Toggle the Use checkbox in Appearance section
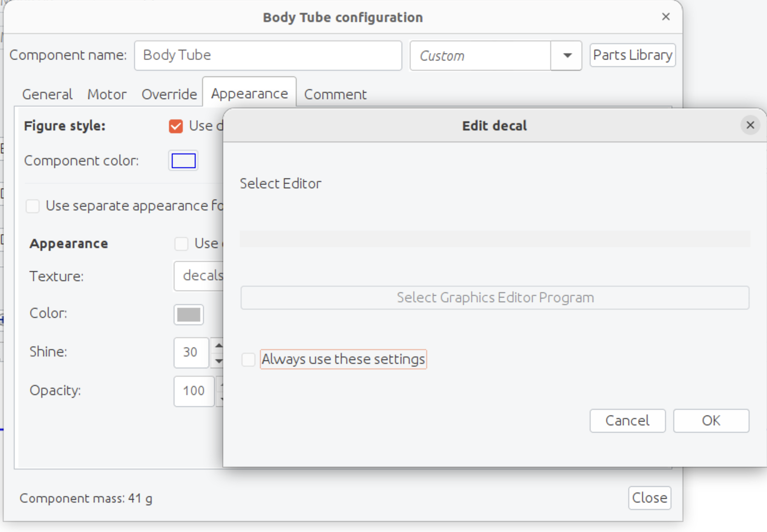Viewport: 767px width, 532px height. click(x=181, y=243)
